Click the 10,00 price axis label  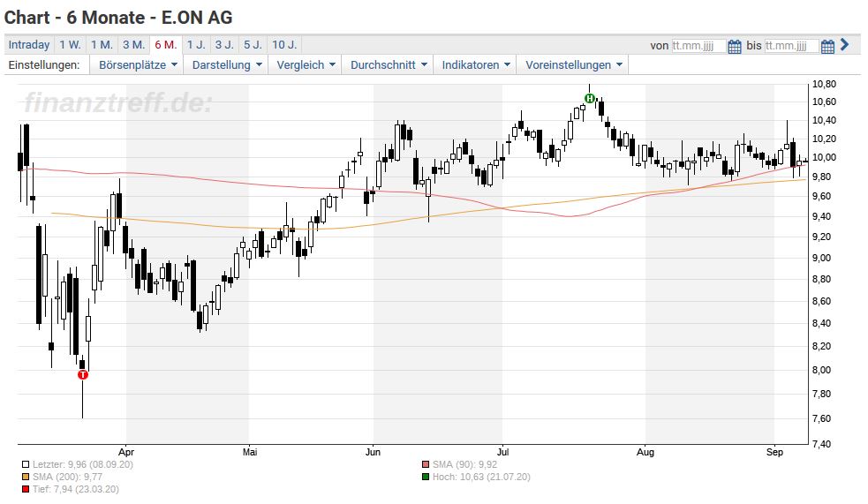pyautogui.click(x=824, y=158)
